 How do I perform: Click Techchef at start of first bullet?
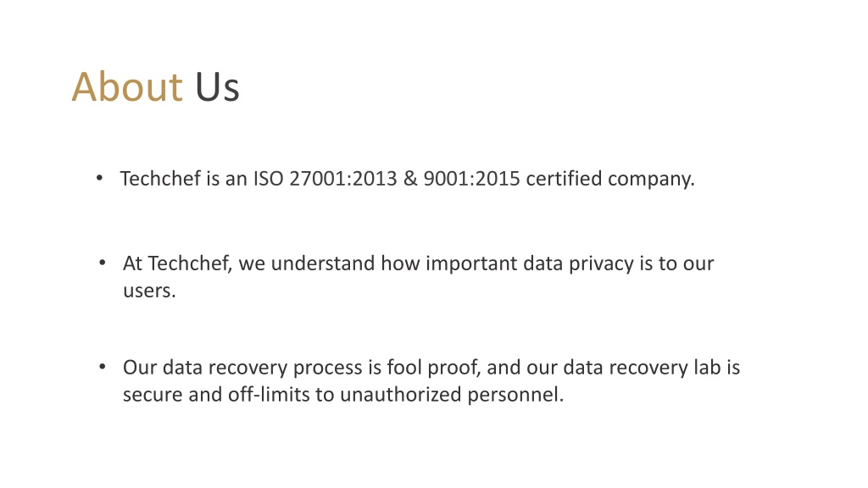[x=160, y=179]
